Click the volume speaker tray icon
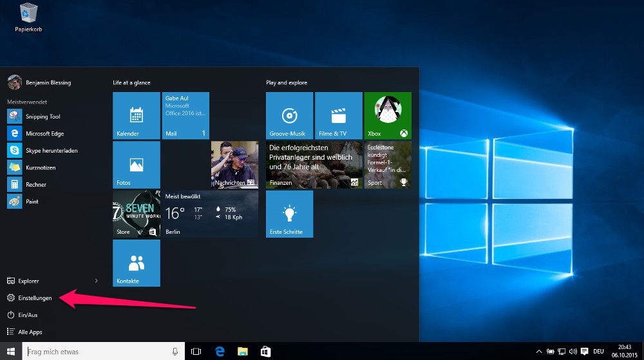Viewport: 644px width, 360px height. click(x=573, y=352)
